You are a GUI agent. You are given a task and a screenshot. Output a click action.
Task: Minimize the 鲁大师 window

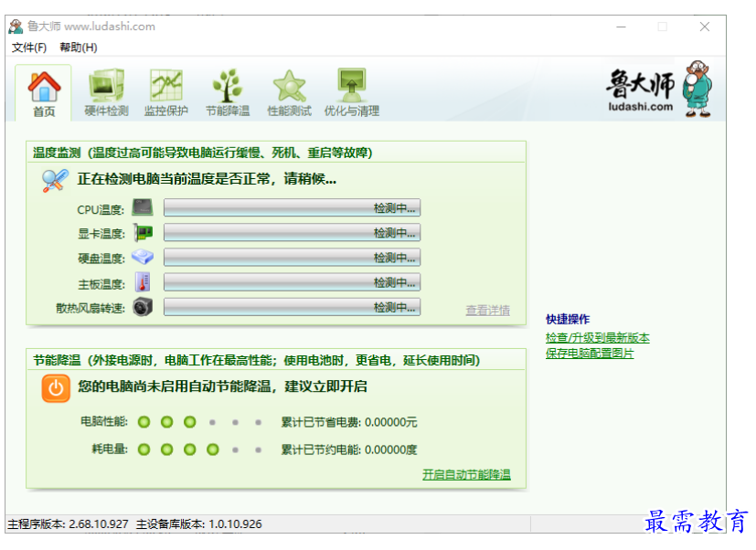pos(621,27)
